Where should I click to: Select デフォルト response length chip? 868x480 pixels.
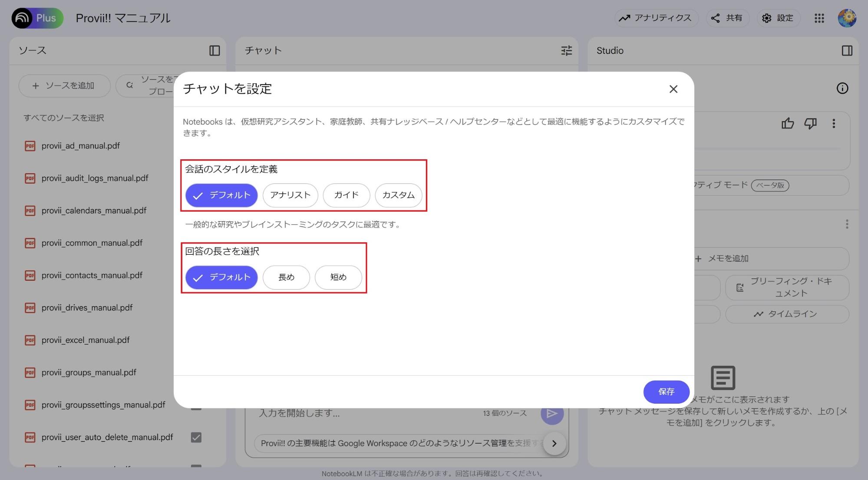point(221,277)
